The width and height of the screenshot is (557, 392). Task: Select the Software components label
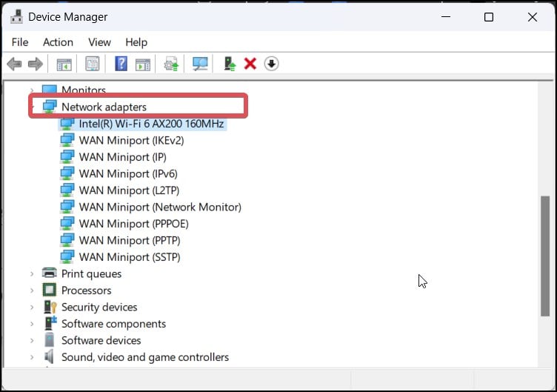pos(113,324)
